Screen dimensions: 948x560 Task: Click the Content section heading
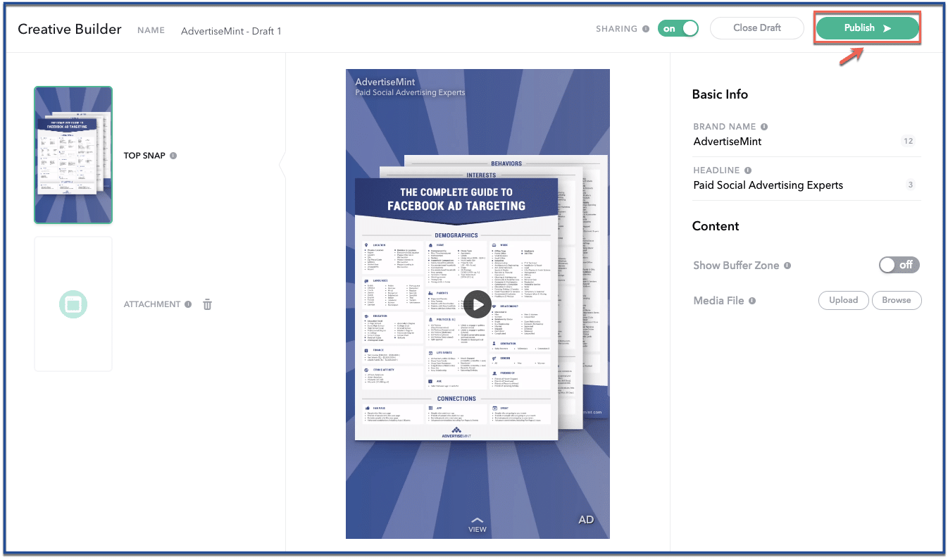716,226
